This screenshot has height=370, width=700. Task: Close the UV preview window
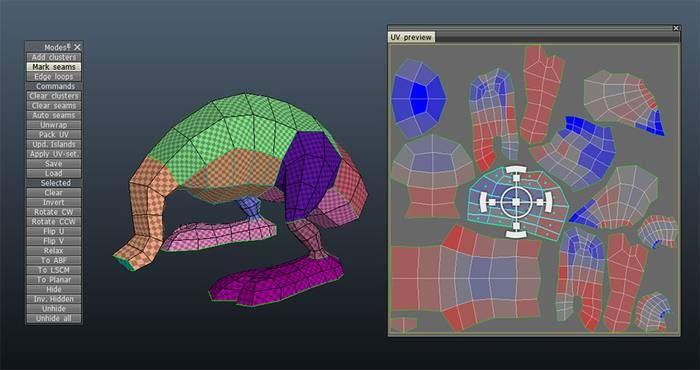676,28
